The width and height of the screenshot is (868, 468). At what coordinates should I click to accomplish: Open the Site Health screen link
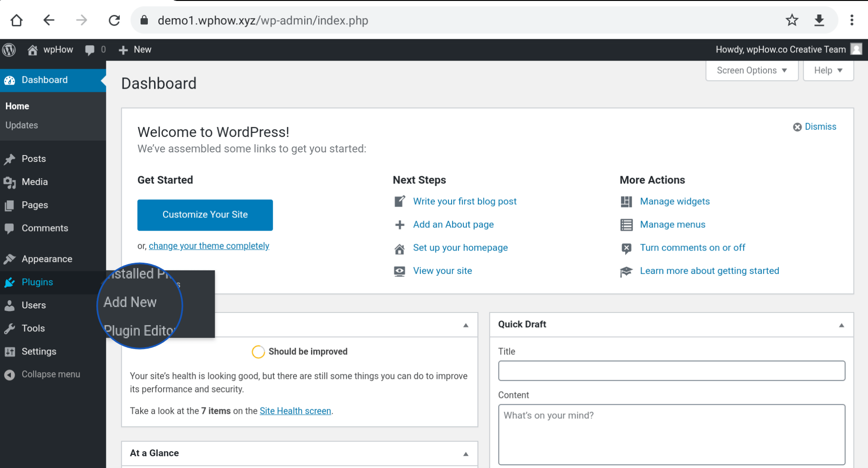(296, 411)
